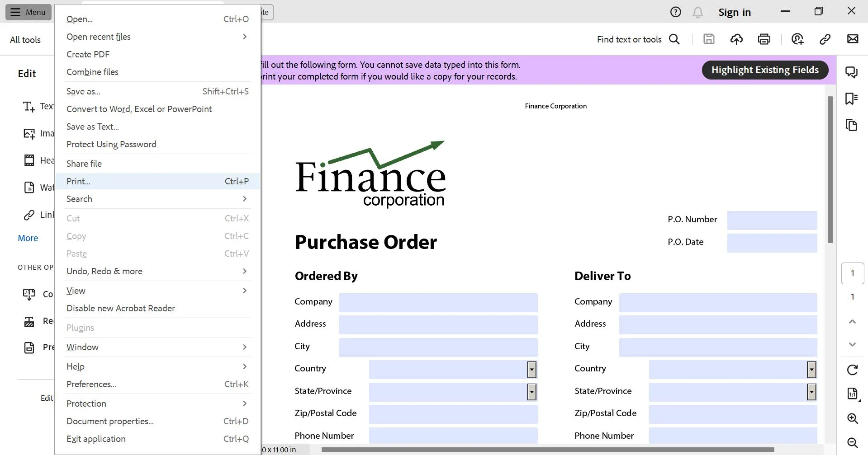868x455 pixels.
Task: Select the Watermark tool in the Edit panel
Action: [x=29, y=188]
